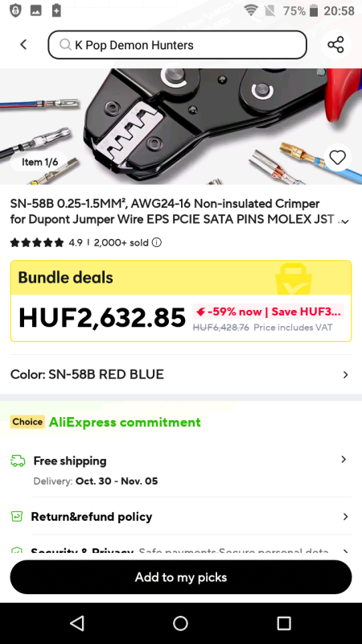Expand Return&refund policy chevron

coord(345,517)
